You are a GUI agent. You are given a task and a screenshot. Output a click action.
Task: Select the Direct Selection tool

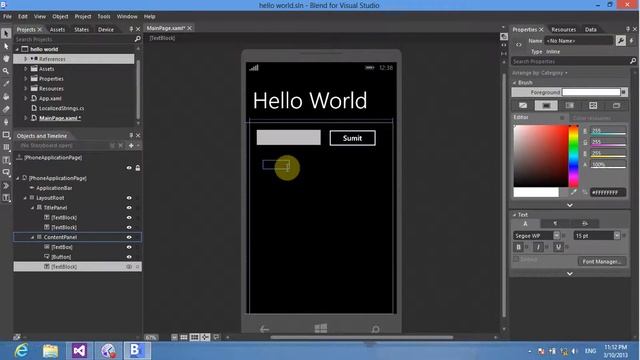point(6,46)
